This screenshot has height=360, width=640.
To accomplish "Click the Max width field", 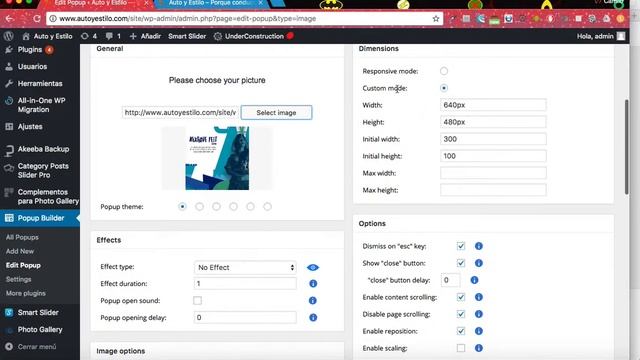I will (493, 173).
